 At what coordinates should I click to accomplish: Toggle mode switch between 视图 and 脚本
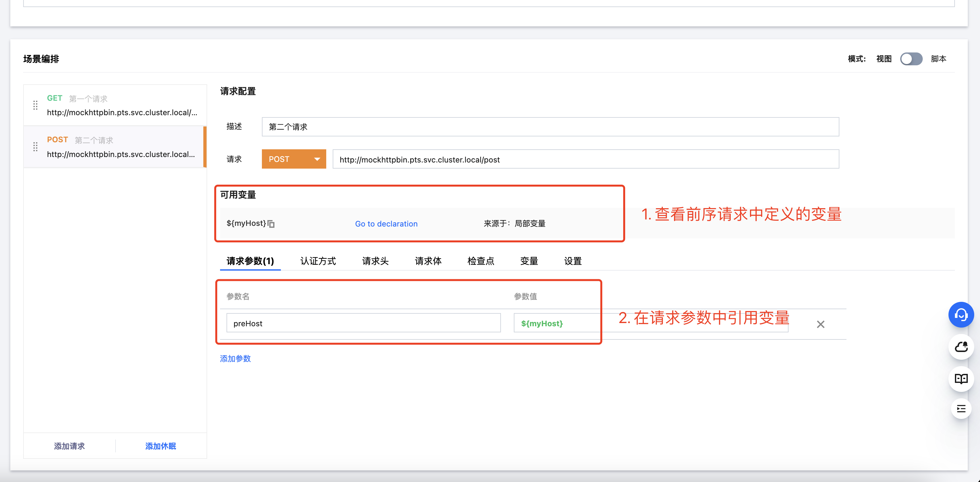pos(911,59)
